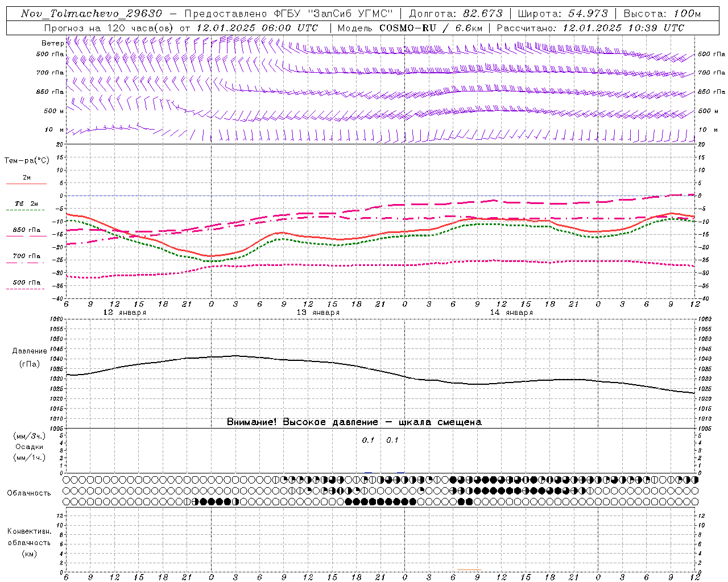
Task: Click the 2м temperature legend entry
Action: tap(27, 177)
